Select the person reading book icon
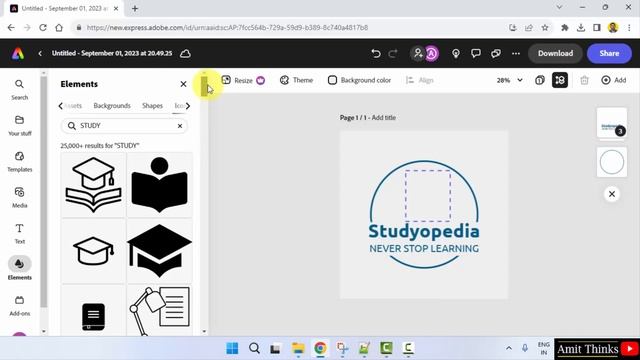Screen dimensions: 640x360 point(160,185)
